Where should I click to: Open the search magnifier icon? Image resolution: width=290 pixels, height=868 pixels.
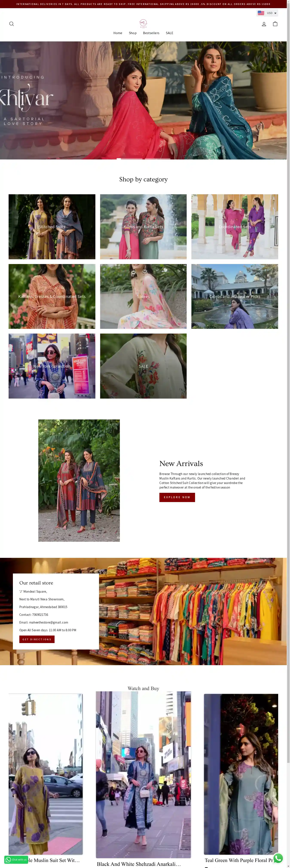point(11,24)
